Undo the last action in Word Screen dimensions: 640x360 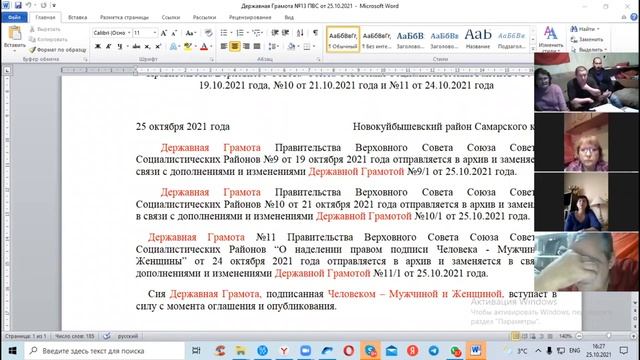29,5
